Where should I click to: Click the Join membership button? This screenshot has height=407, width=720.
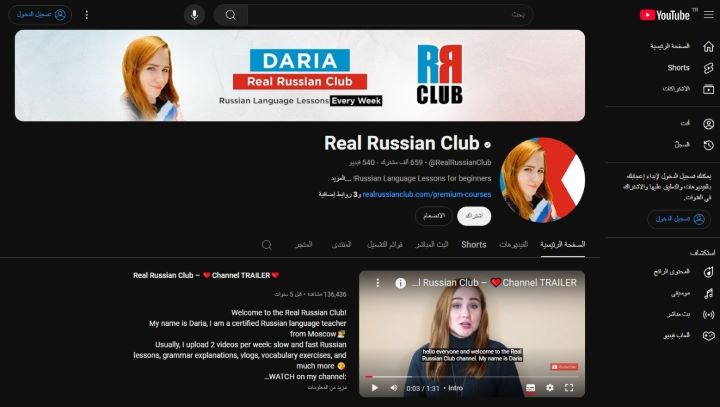coord(433,216)
